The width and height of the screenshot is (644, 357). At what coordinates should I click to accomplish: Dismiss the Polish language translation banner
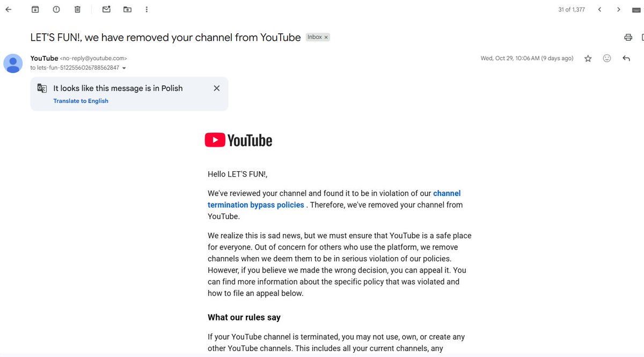click(x=217, y=88)
